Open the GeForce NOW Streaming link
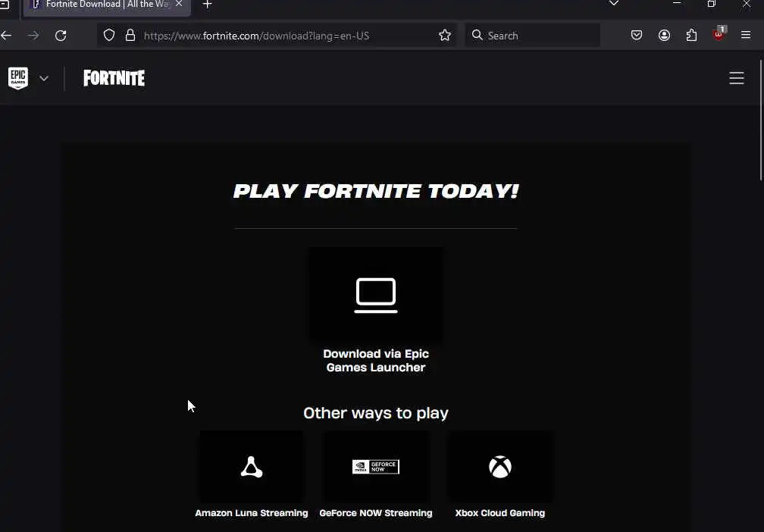This screenshot has width=764, height=532. coord(376,513)
